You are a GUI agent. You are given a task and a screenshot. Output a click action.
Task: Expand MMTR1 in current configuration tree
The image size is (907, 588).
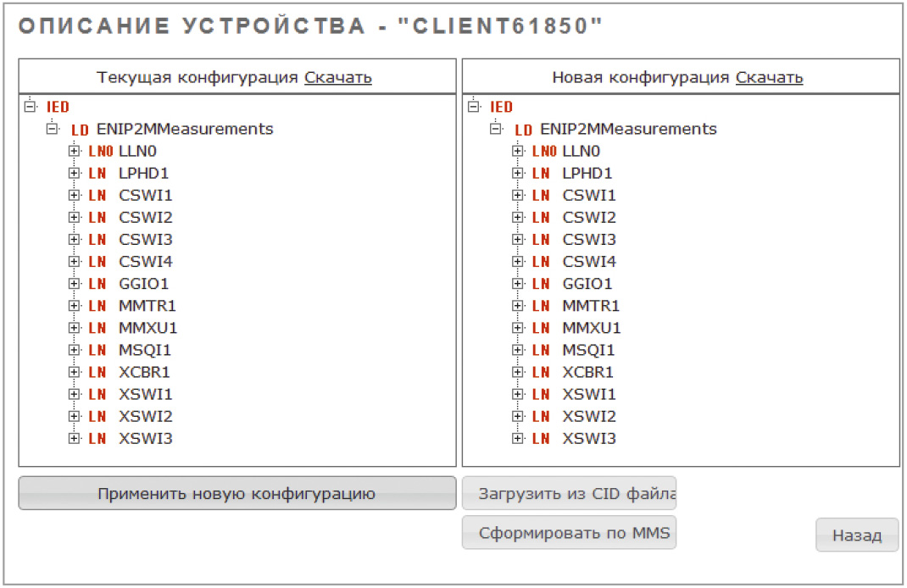[x=74, y=305]
